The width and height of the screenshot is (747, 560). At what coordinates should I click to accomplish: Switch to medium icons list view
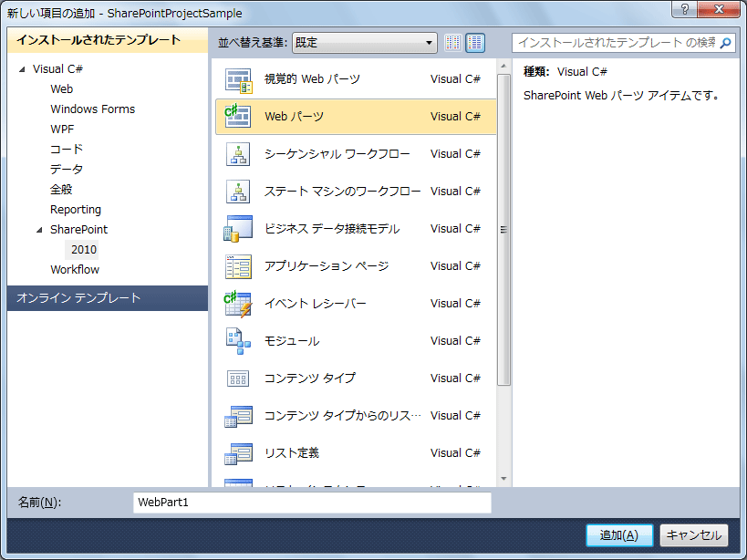coord(475,43)
